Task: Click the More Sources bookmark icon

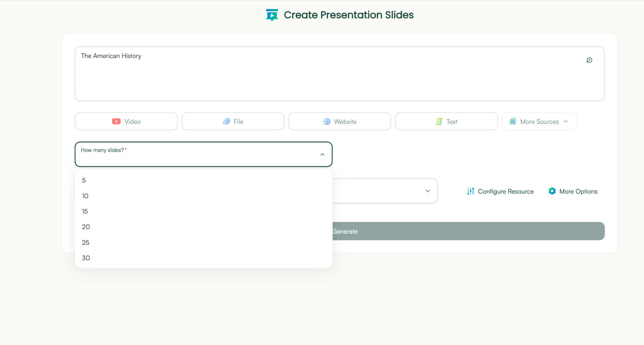Action: point(513,121)
